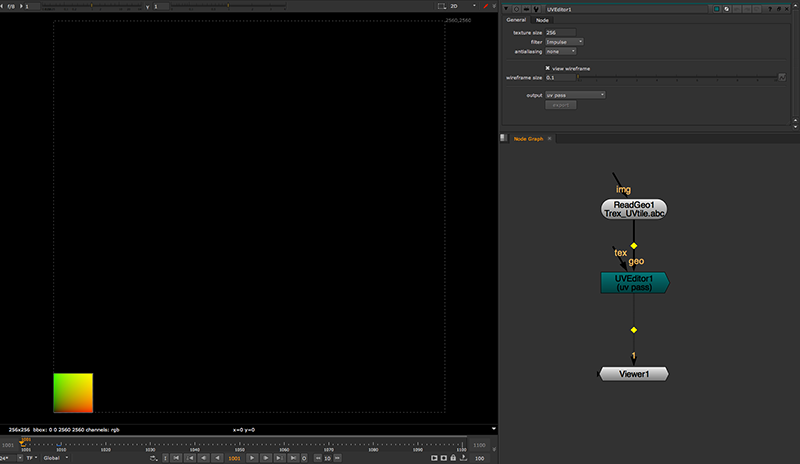Image resolution: width=800 pixels, height=464 pixels.
Task: Open the output uv pass dropdown
Action: 575,95
